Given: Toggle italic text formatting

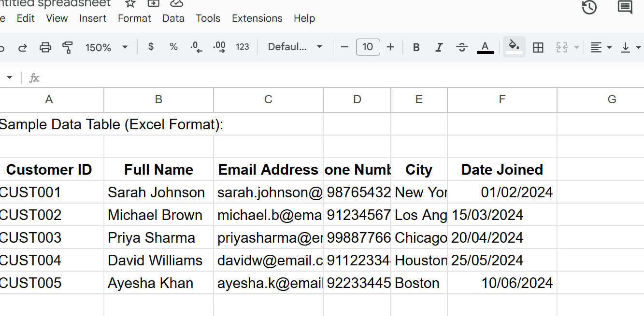Looking at the screenshot, I should coord(439,47).
